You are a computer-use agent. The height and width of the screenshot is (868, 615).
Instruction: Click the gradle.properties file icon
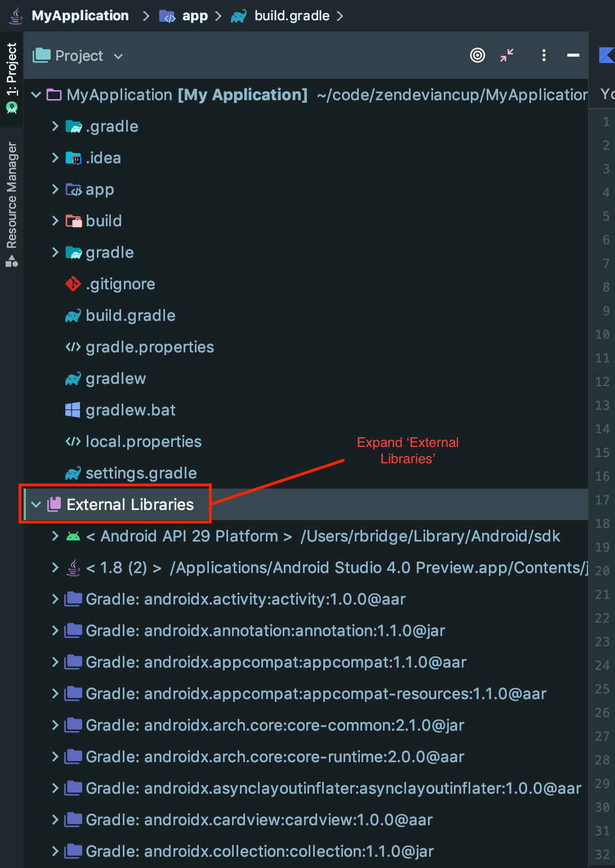[x=73, y=347]
